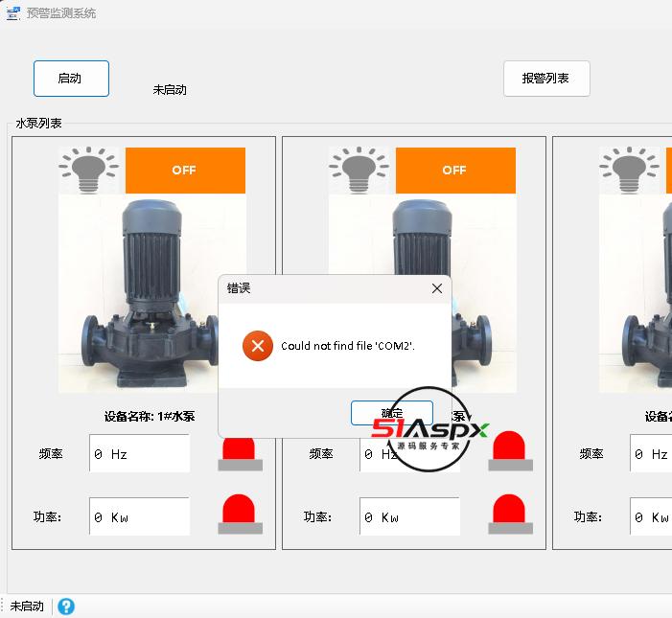Click the 频率 label of the third pump
Viewport: 672px width, 618px height.
(x=591, y=453)
